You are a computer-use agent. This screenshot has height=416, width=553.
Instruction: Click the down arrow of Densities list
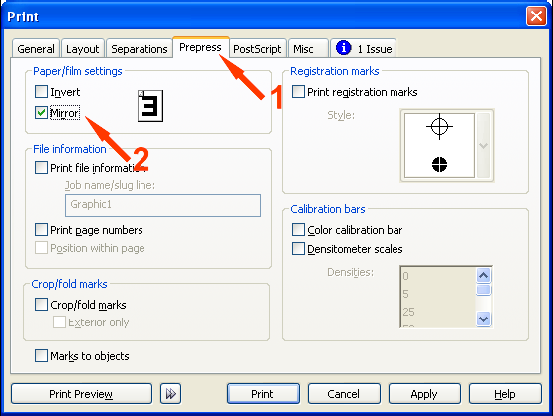pos(484,319)
